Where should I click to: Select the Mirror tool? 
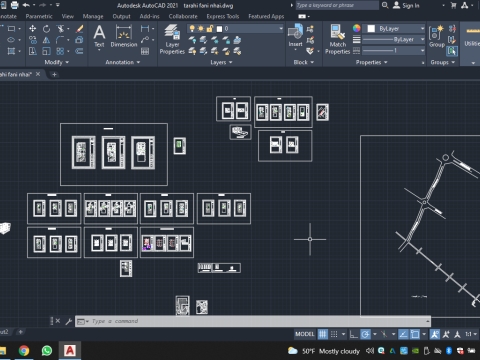click(46, 40)
